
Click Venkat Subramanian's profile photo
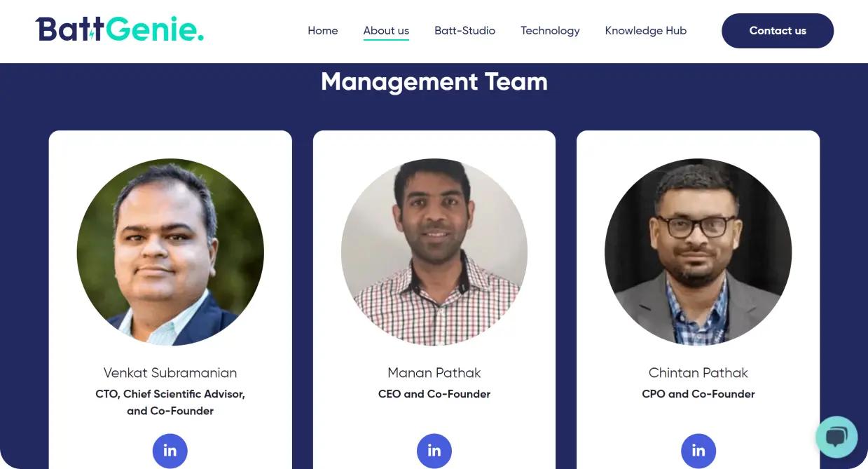point(170,252)
